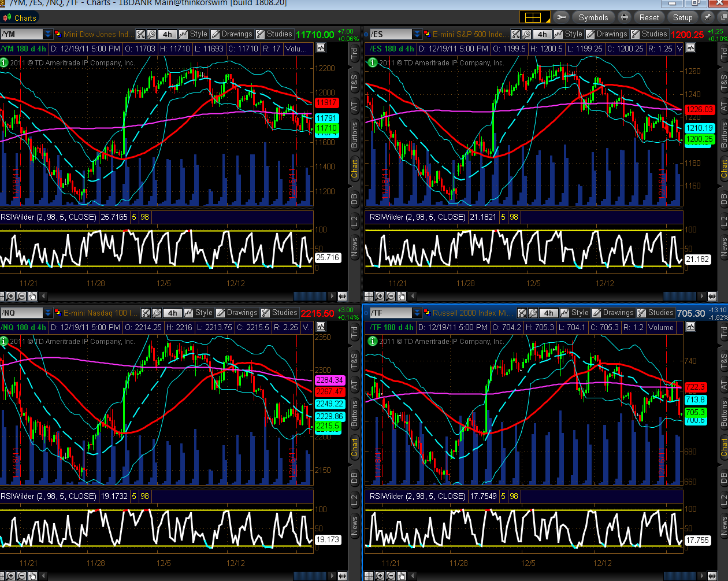Open the Style menu on /YM chart
The height and width of the screenshot is (581, 728).
[194, 34]
